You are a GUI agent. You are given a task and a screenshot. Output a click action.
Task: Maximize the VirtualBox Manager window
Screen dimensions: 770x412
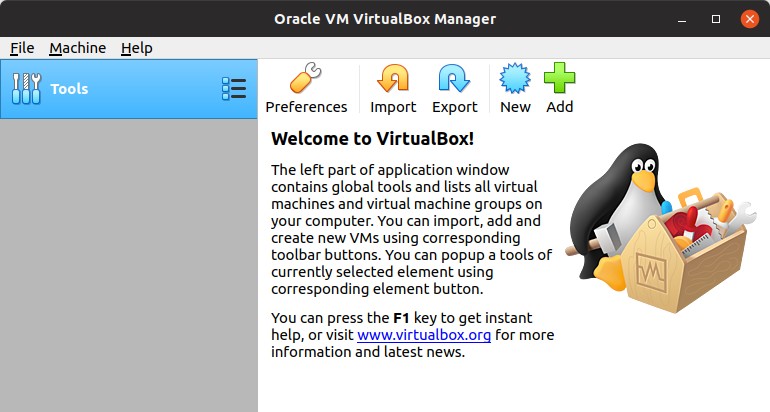(716, 19)
